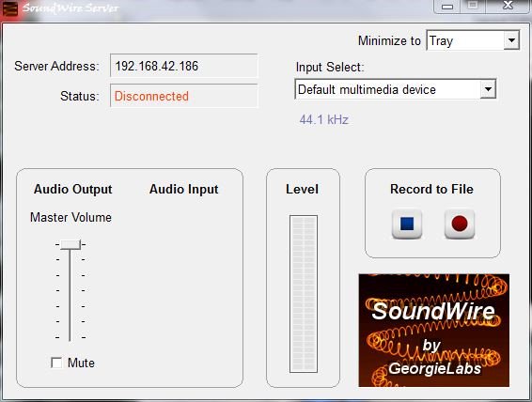Click the Record to File label

[x=431, y=189]
